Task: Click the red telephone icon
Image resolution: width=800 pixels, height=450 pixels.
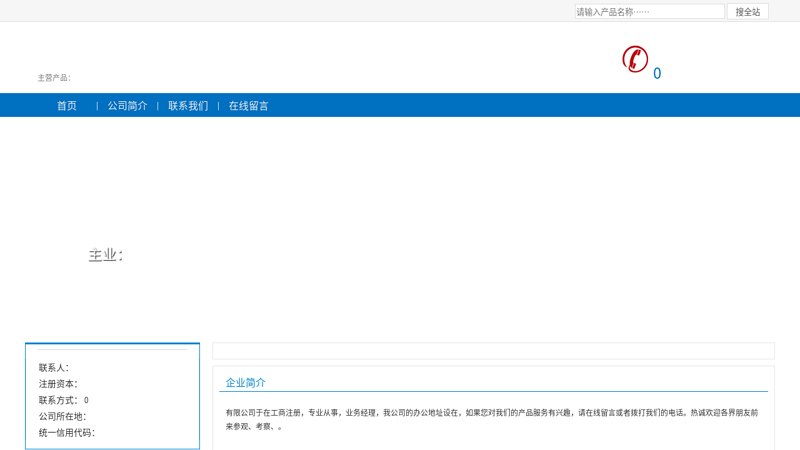Action: 635,59
